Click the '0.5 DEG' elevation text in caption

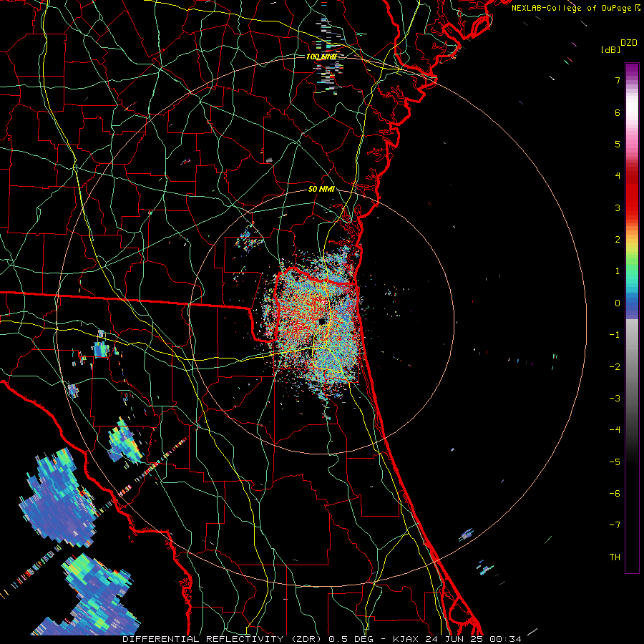point(351,639)
